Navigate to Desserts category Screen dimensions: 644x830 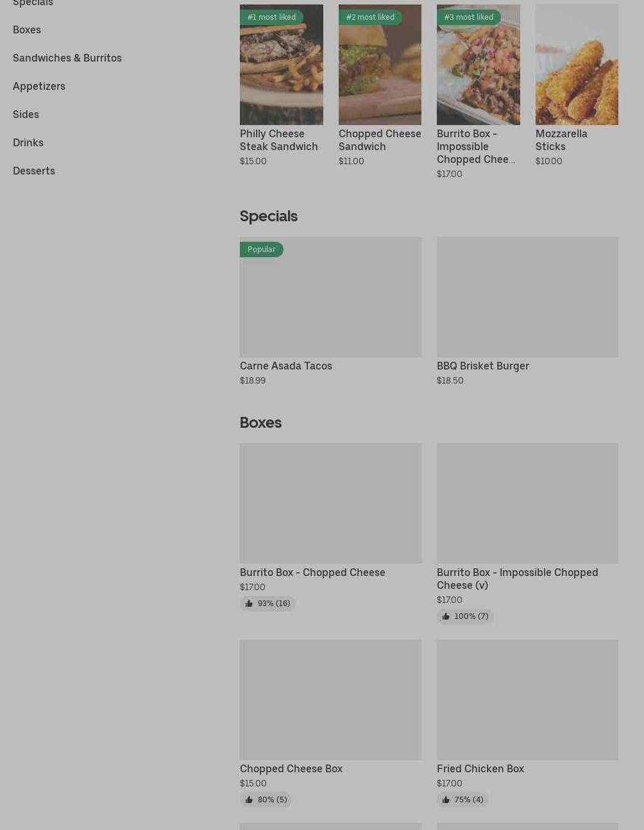(34, 171)
